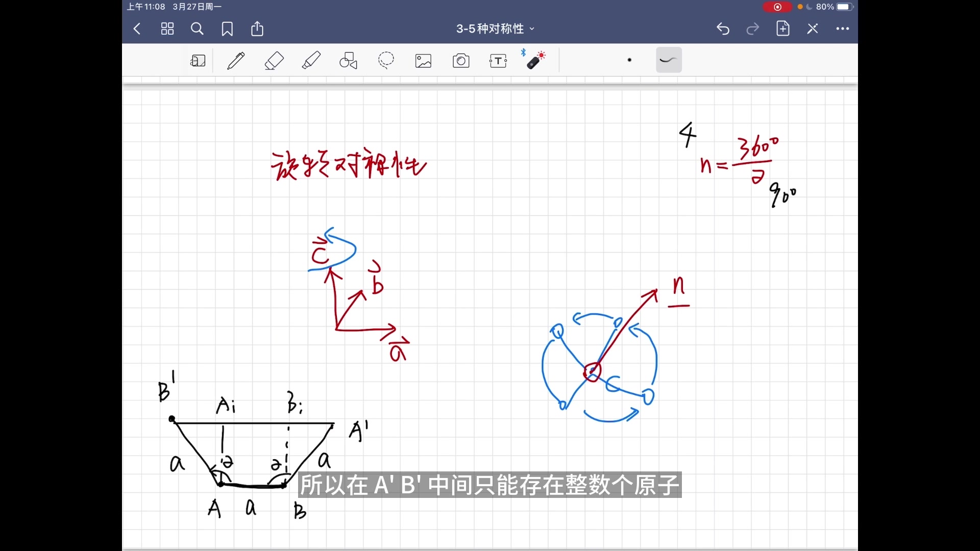The height and width of the screenshot is (551, 980).
Task: Open the page thumbnails grid view
Action: (x=167, y=29)
